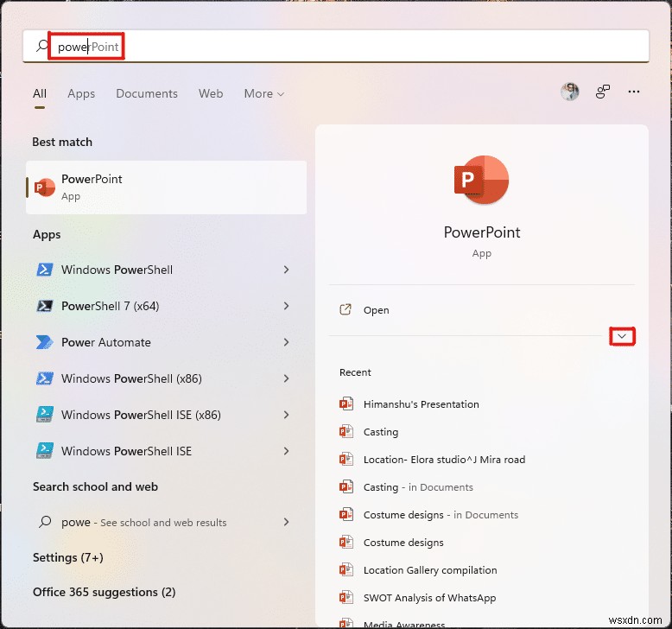The width and height of the screenshot is (672, 629).
Task: Click the Windows PowerShell (x86) icon
Action: 45,378
